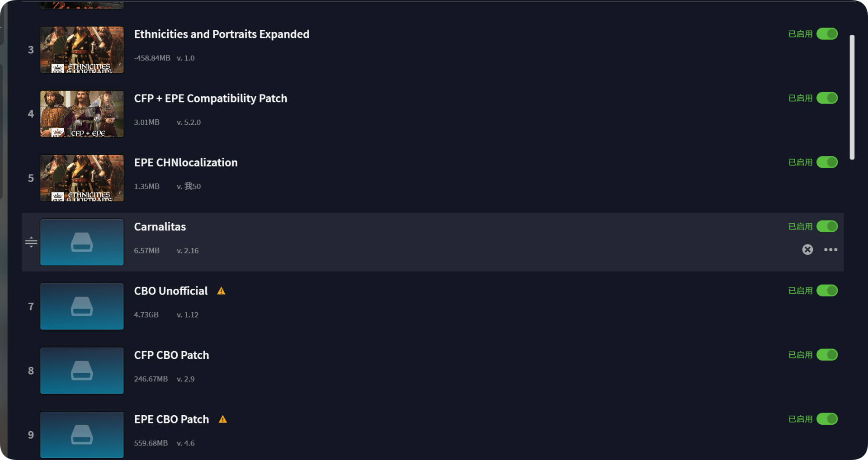Open the EPE CHNlocalization thumbnail image
This screenshot has width=868, height=460.
click(x=82, y=178)
